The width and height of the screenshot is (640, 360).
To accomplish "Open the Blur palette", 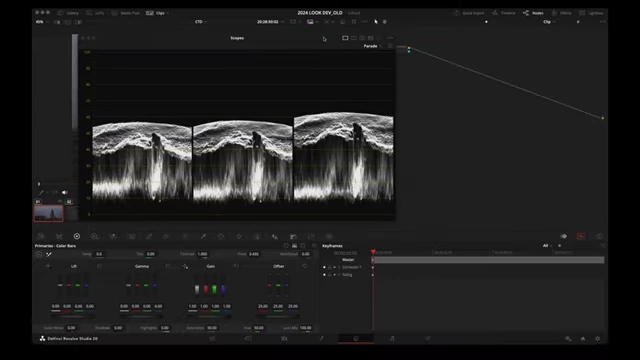I will (x=275, y=236).
